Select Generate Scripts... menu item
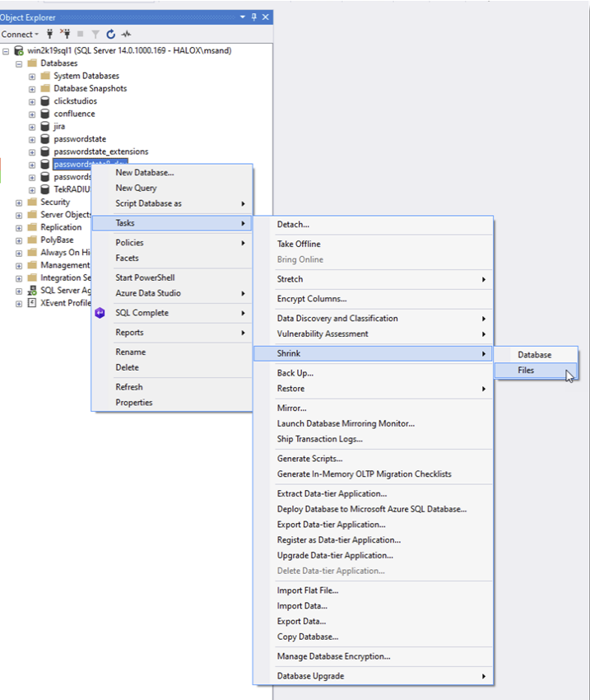The height and width of the screenshot is (700, 590). [x=374, y=459]
